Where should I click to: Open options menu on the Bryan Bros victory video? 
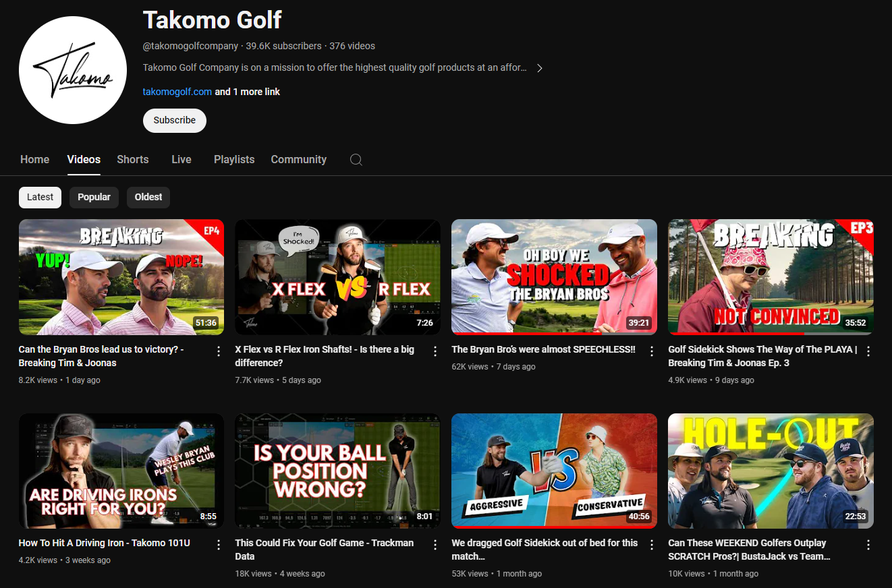coord(217,351)
